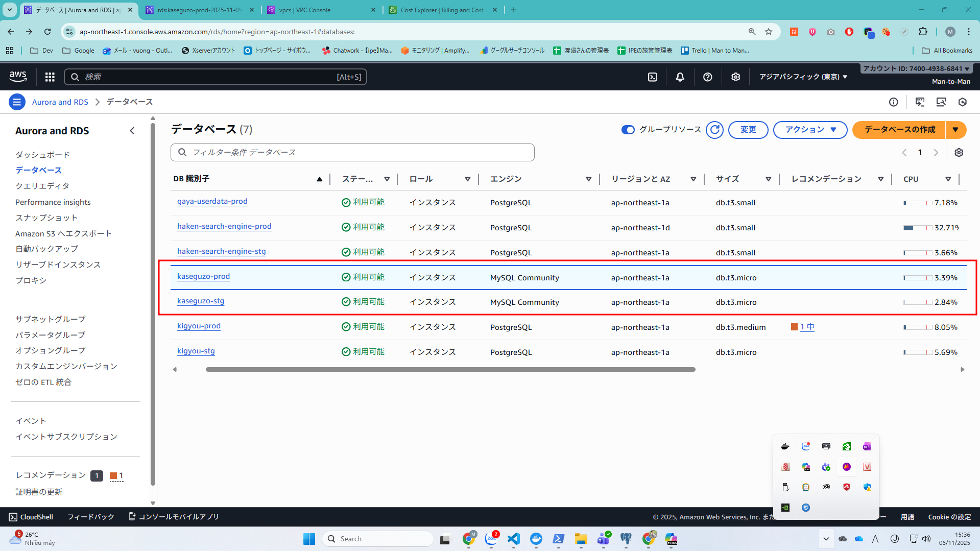
Task: Open the kaseguzo-prod database link
Action: 203,276
